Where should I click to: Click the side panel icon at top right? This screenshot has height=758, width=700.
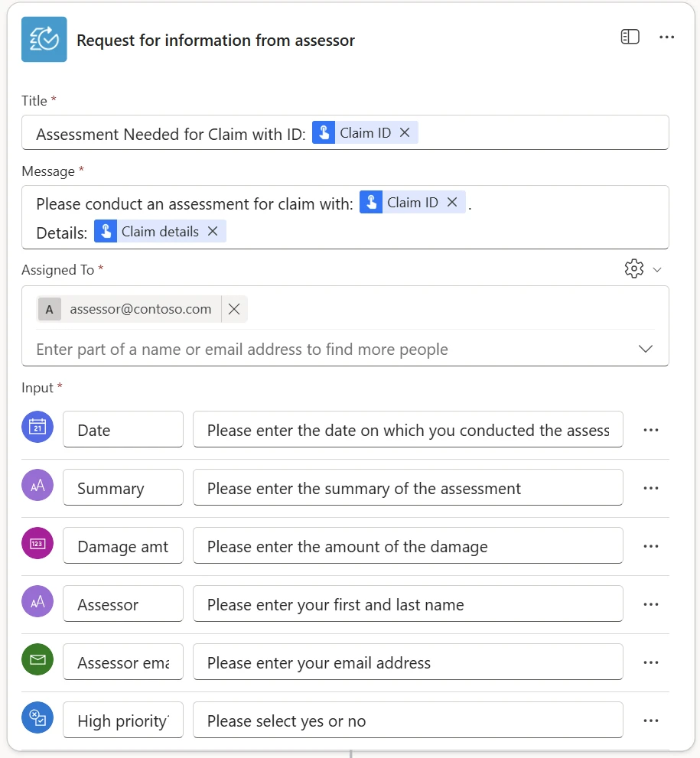point(630,36)
